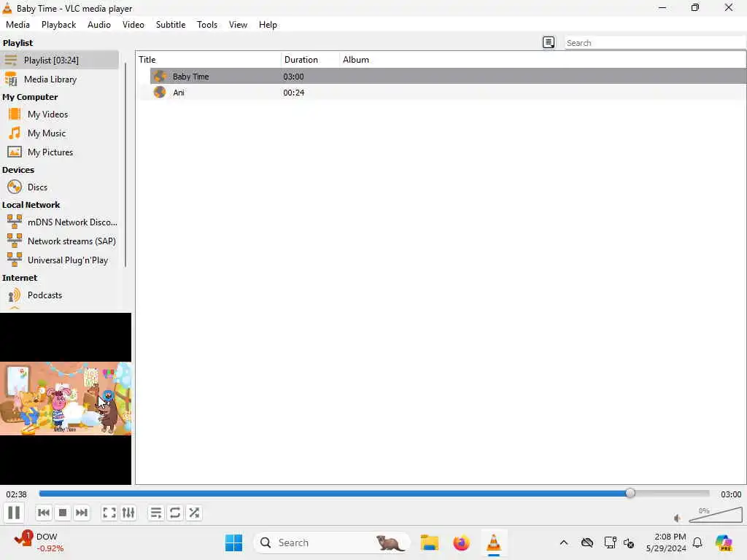Open the Tools menu
Image resolution: width=747 pixels, height=560 pixels.
click(207, 25)
